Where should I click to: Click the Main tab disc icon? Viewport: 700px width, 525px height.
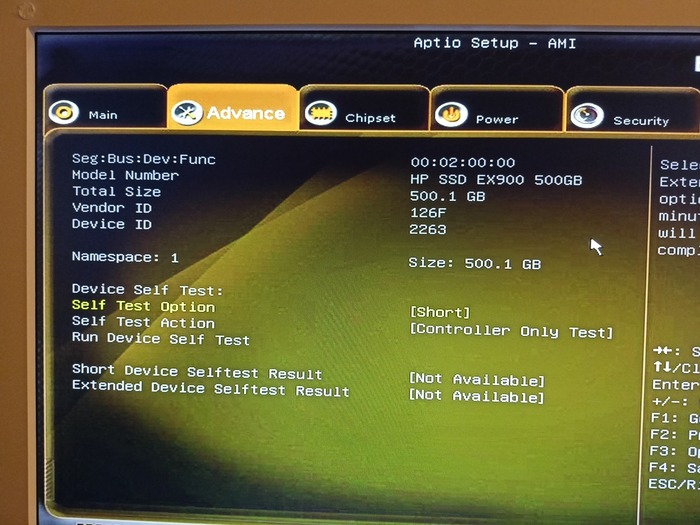(x=64, y=112)
